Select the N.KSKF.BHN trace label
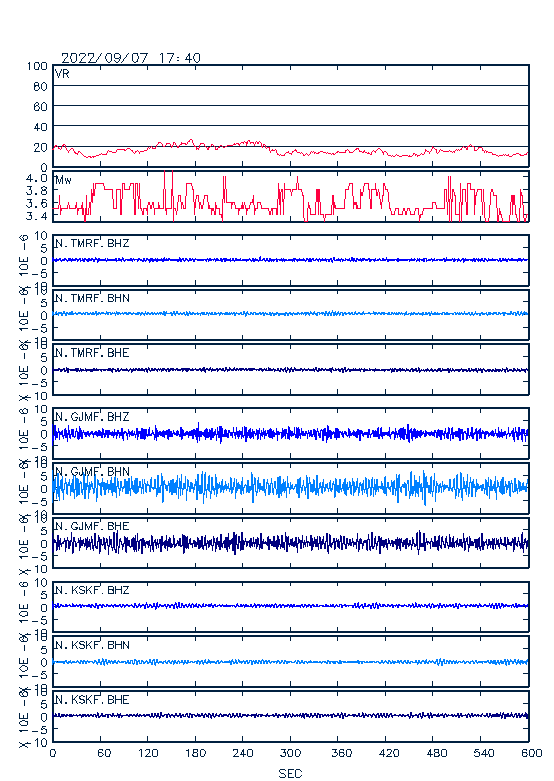The image size is (554, 781). point(92,645)
